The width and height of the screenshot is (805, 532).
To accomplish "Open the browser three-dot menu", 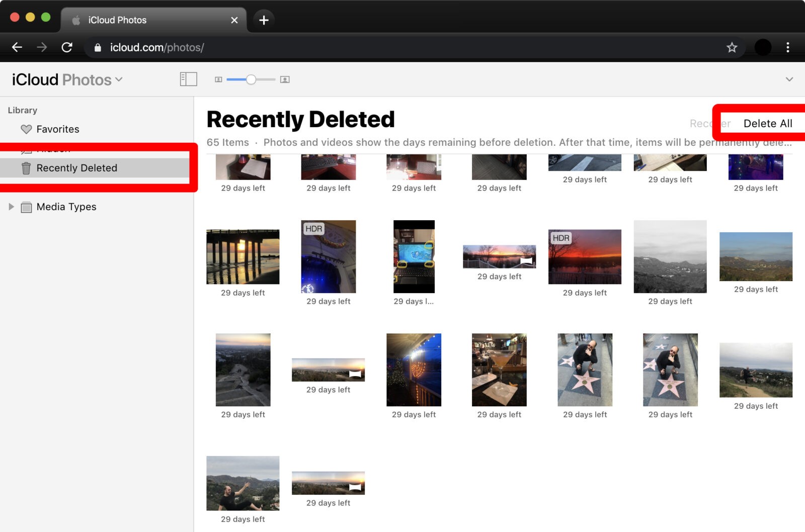I will pos(787,47).
